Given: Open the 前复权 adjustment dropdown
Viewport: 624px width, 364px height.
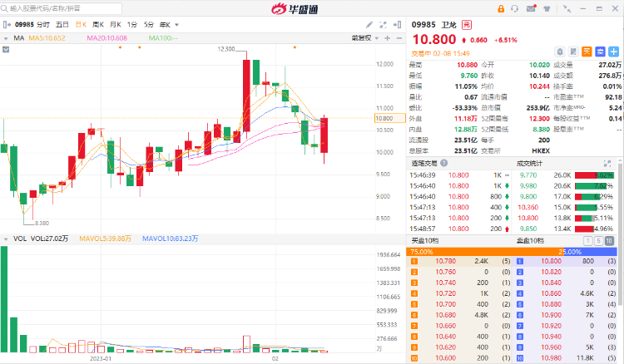Looking at the screenshot, I should tap(365, 38).
